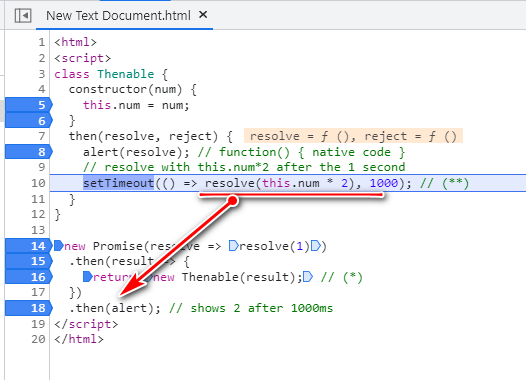Click line number 20 in the gutter
Image resolution: width=526 pixels, height=380 pixels.
(x=38, y=339)
